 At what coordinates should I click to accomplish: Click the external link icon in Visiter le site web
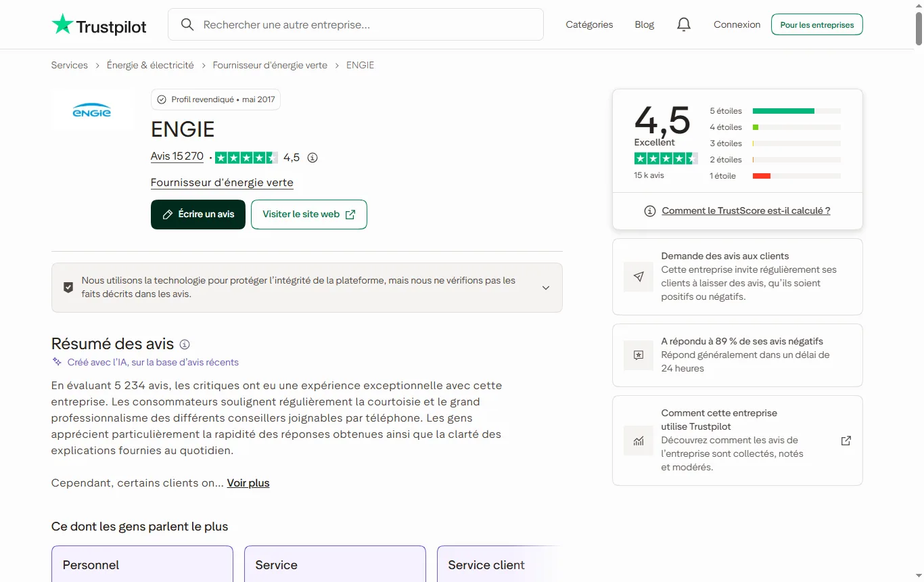coord(350,215)
